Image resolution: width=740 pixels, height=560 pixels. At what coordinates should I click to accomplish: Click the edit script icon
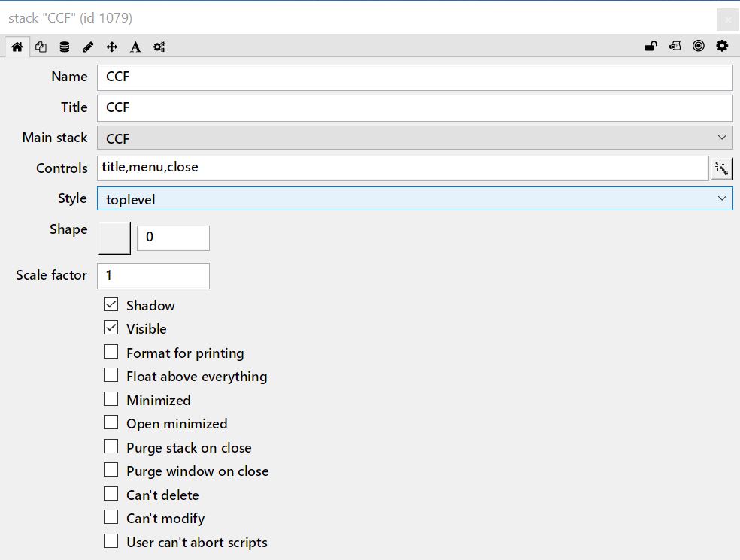tap(675, 47)
